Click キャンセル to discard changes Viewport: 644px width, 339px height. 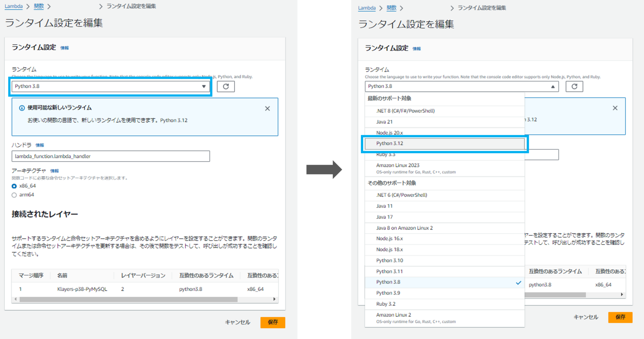(x=237, y=322)
